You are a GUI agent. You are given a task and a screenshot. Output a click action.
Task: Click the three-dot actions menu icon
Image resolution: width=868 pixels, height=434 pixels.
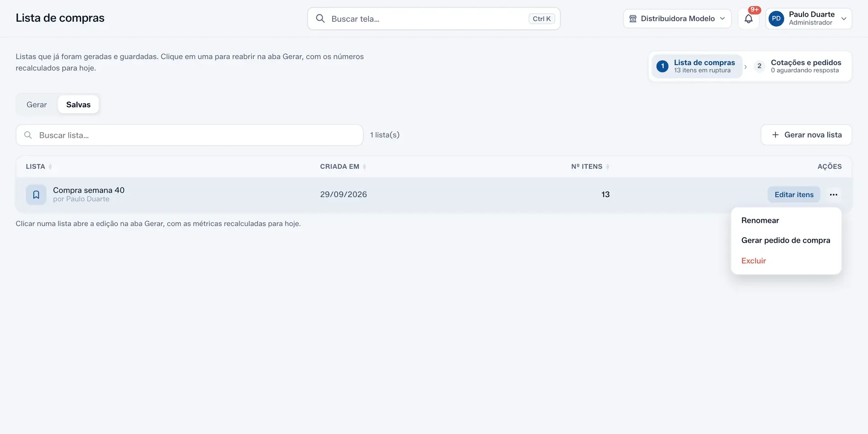coord(834,194)
